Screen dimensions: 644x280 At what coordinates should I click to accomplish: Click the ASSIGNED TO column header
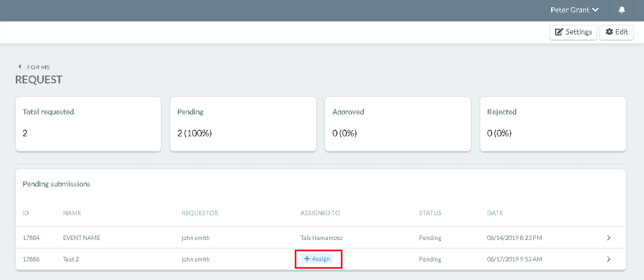(321, 213)
